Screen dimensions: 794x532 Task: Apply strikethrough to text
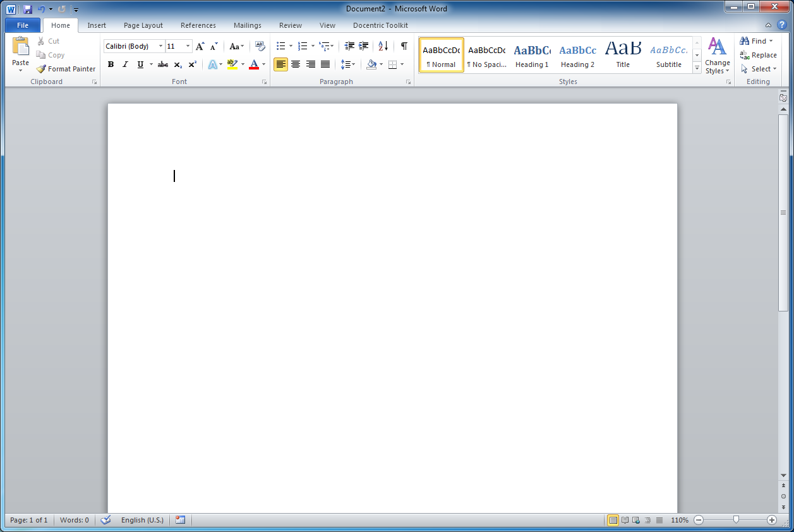(162, 64)
